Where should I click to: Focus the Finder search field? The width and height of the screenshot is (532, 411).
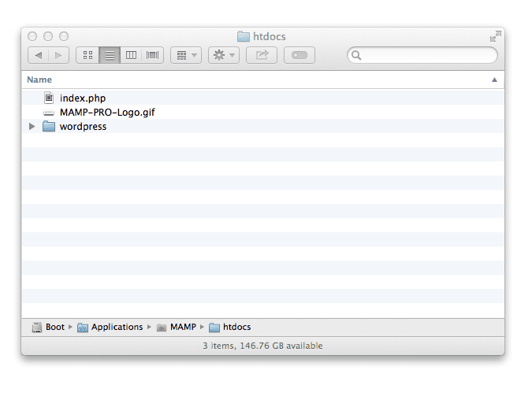pyautogui.click(x=422, y=55)
